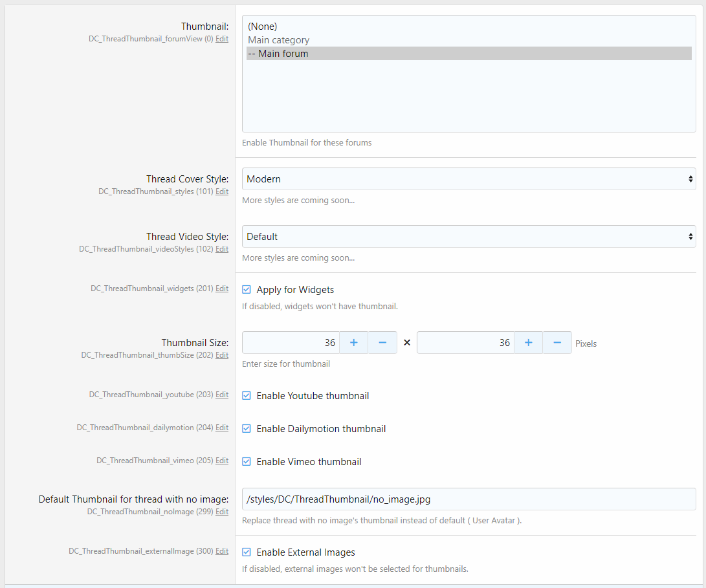Uncheck Enable External Images checkbox
The width and height of the screenshot is (706, 588).
247,552
